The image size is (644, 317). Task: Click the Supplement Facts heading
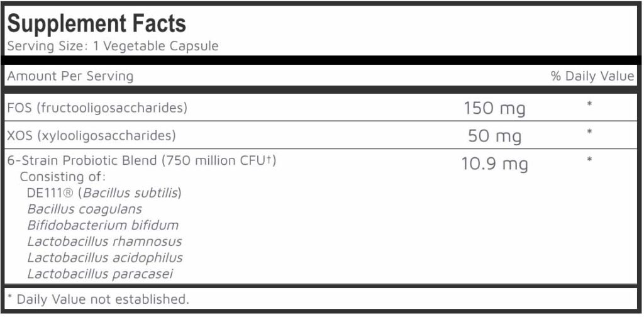tap(96, 24)
